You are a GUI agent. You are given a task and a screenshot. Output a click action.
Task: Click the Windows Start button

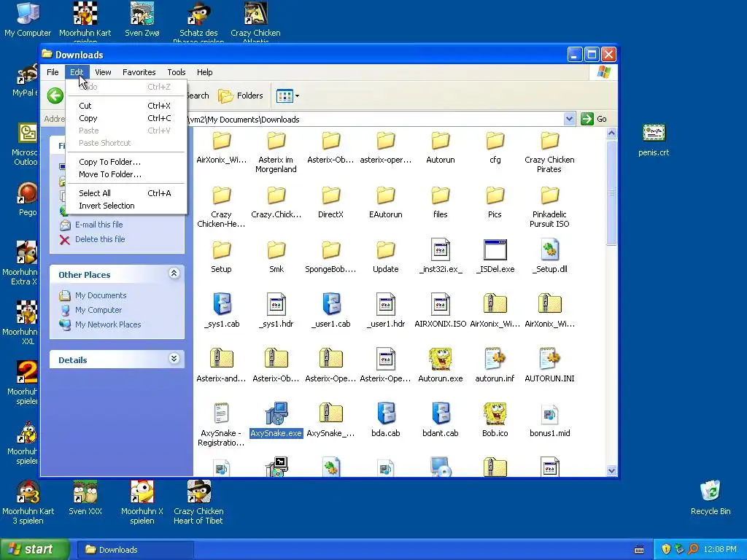pos(35,550)
